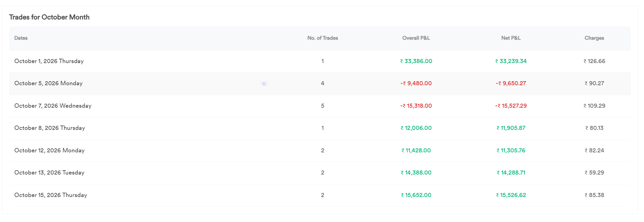
Task: Click the Trades for October Month heading
Action: 49,17
